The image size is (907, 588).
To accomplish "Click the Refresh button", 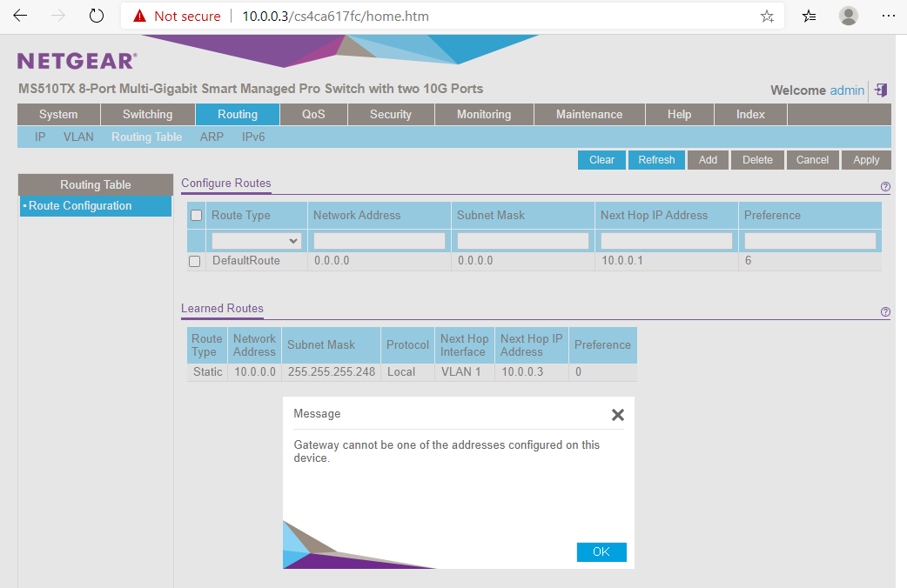I will pyautogui.click(x=656, y=160).
